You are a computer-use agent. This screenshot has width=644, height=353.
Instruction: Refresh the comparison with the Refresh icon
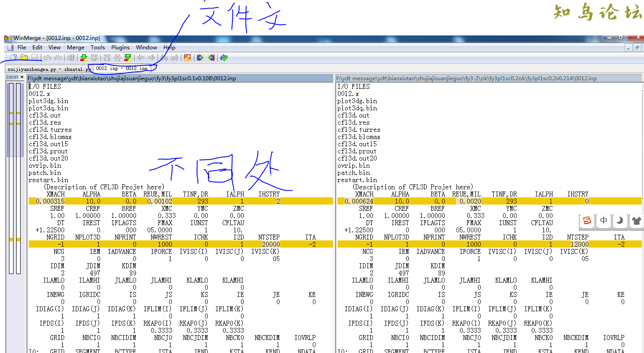pyautogui.click(x=224, y=57)
